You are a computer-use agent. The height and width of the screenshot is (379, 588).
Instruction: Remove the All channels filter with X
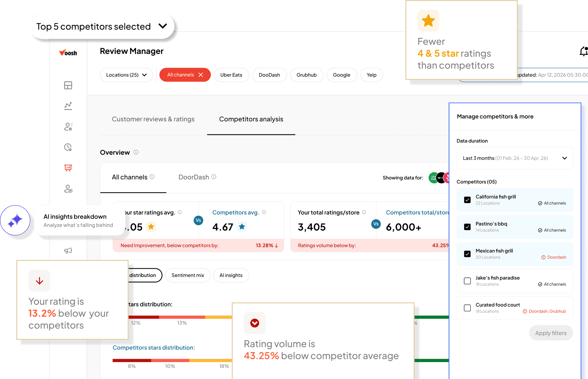click(x=201, y=75)
